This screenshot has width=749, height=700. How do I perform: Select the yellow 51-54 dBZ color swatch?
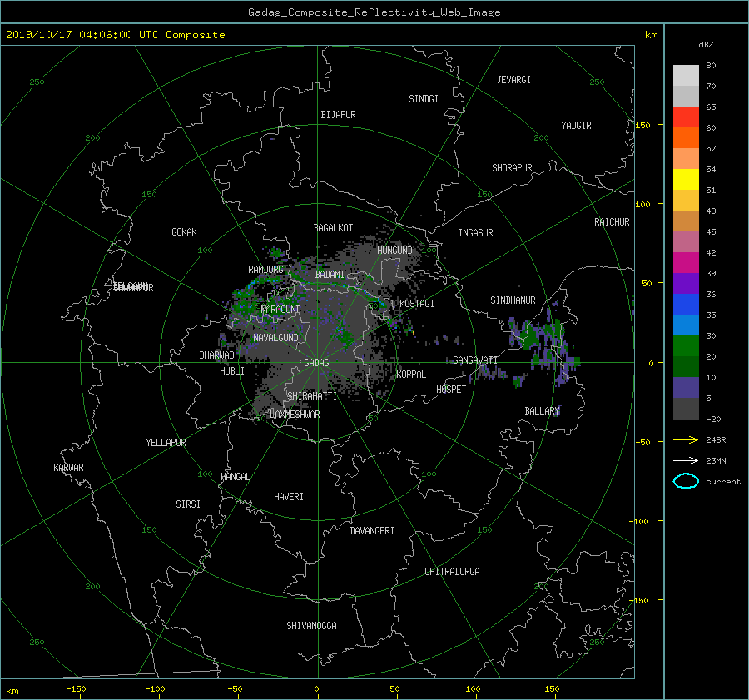point(686,180)
